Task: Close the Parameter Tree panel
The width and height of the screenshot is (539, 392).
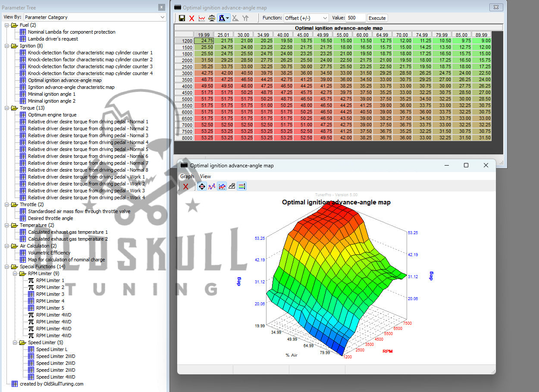Action: click(x=161, y=7)
